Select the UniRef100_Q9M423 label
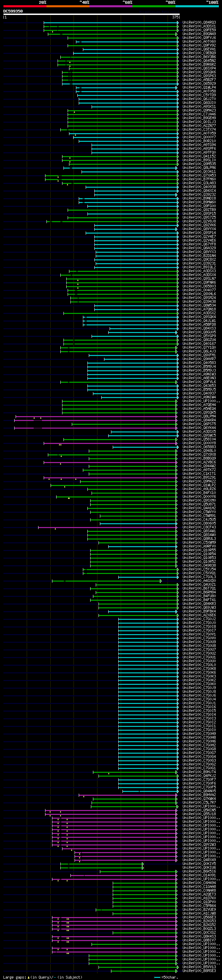The width and height of the screenshot is (222, 980). pyautogui.click(x=199, y=110)
